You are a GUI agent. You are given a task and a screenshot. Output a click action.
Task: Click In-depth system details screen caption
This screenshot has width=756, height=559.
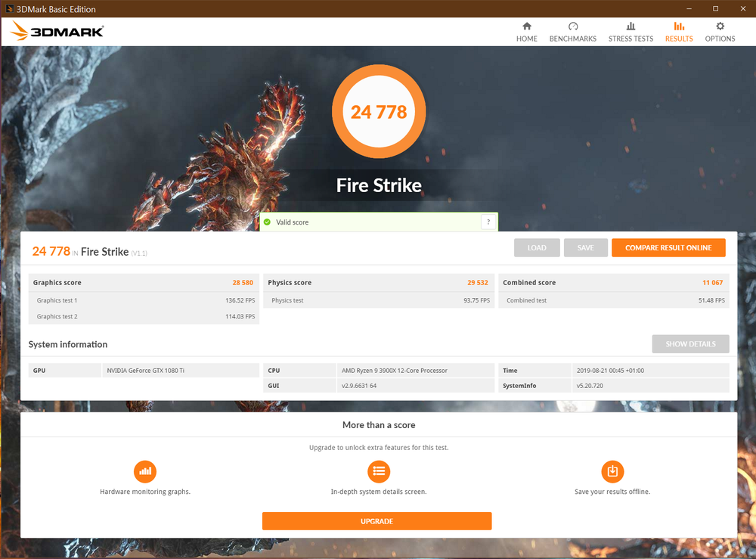(x=379, y=492)
